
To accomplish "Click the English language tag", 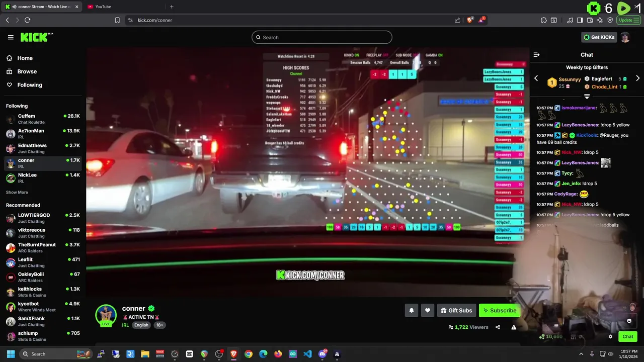I will pyautogui.click(x=141, y=325).
